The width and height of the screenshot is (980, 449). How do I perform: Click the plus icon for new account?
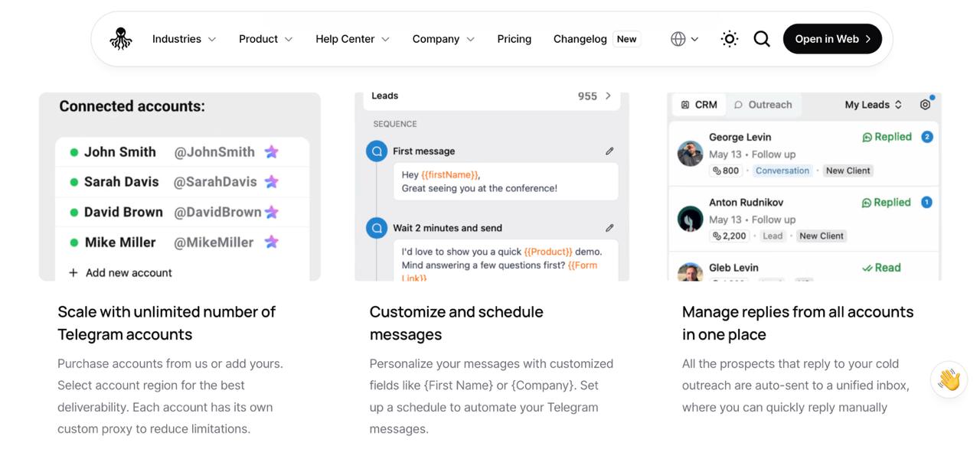(x=73, y=272)
